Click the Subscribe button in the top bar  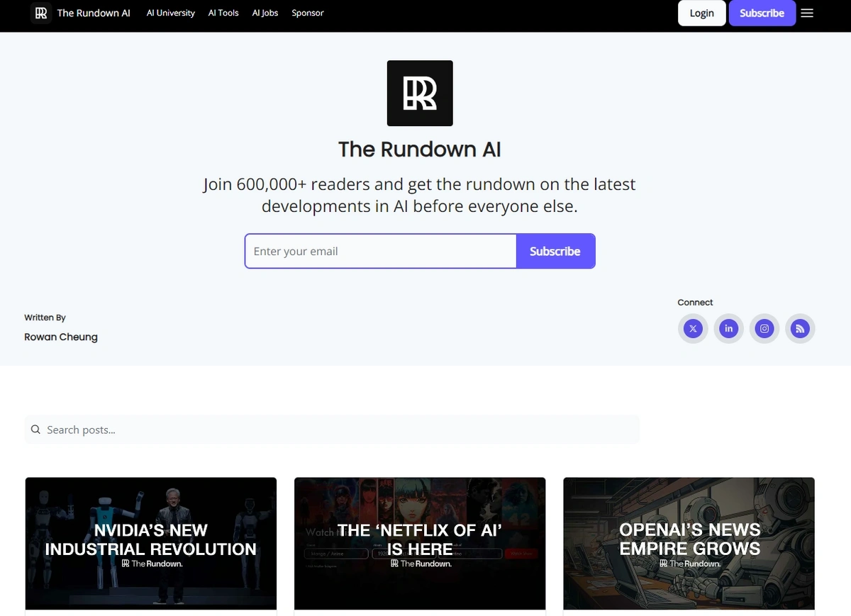[762, 13]
